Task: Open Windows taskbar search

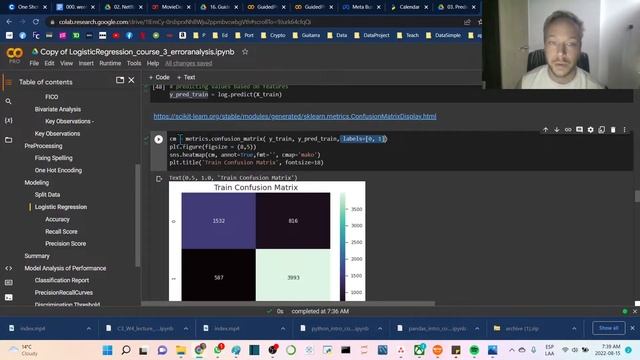Action: pyautogui.click(x=126, y=350)
